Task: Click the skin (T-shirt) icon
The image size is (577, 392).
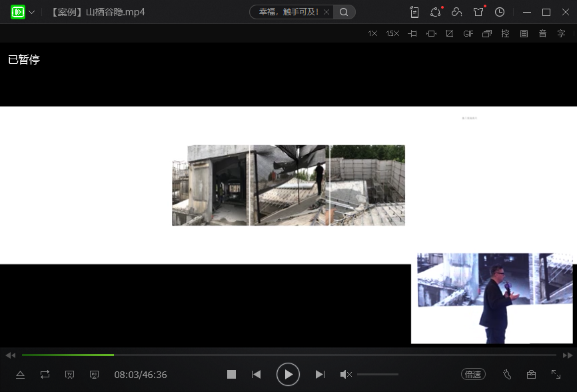Action: (x=478, y=12)
